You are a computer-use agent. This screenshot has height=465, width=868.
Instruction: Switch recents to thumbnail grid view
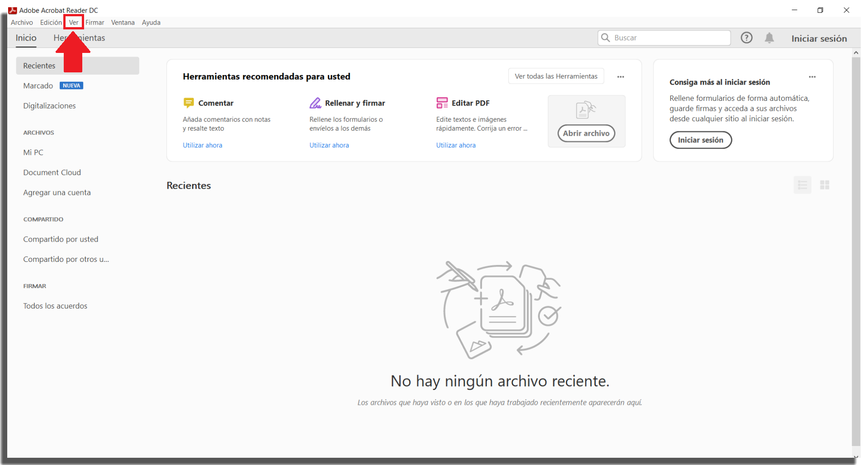[825, 185]
